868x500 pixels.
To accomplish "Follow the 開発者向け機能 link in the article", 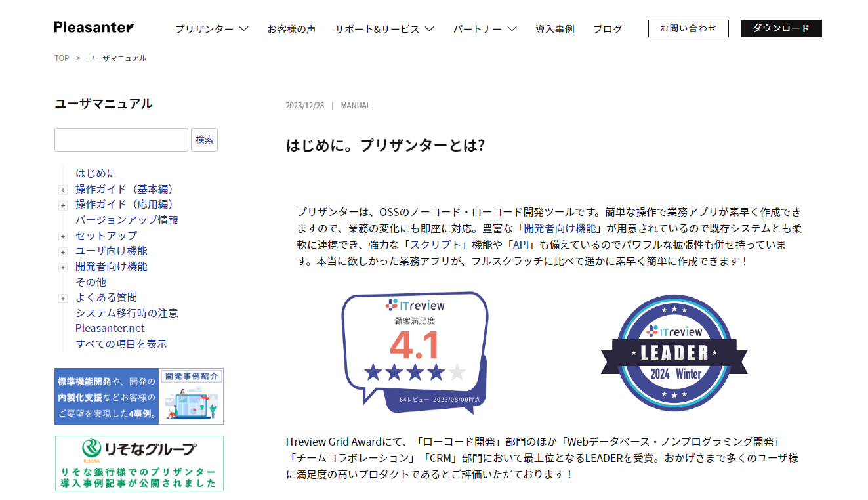I will point(560,229).
